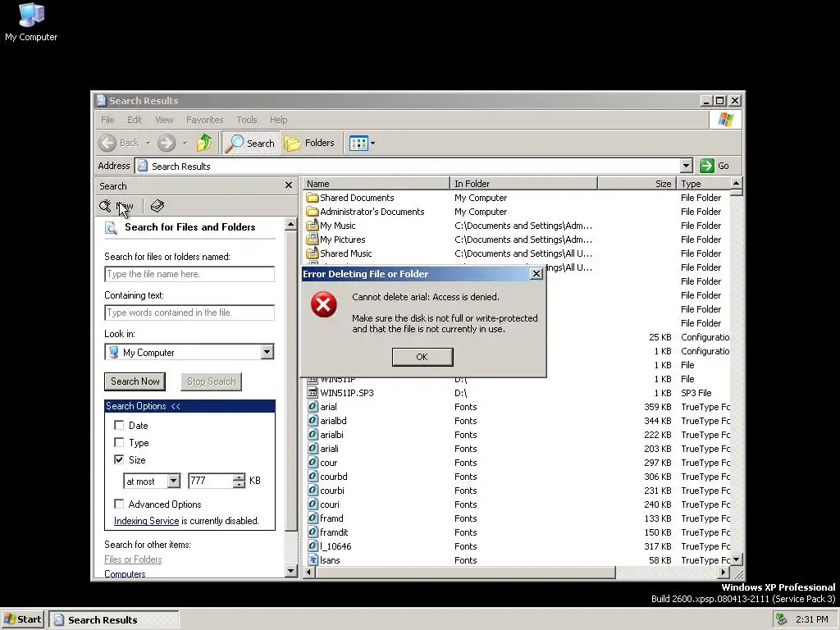Open Back history dropdown arrow
This screenshot has width=840, height=630.
click(x=148, y=143)
